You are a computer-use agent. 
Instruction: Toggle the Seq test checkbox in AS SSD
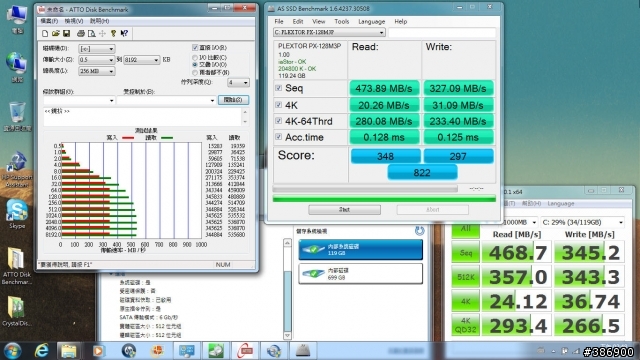(x=278, y=88)
